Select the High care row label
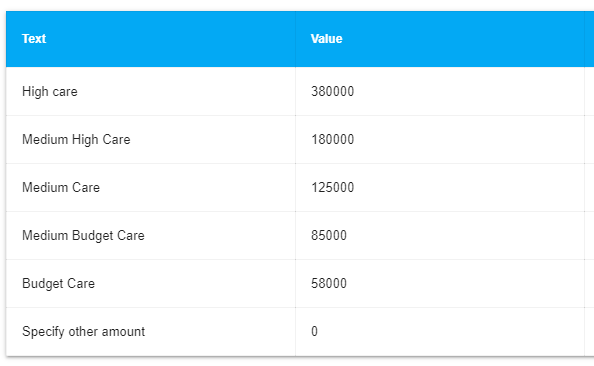The image size is (594, 366). (50, 92)
